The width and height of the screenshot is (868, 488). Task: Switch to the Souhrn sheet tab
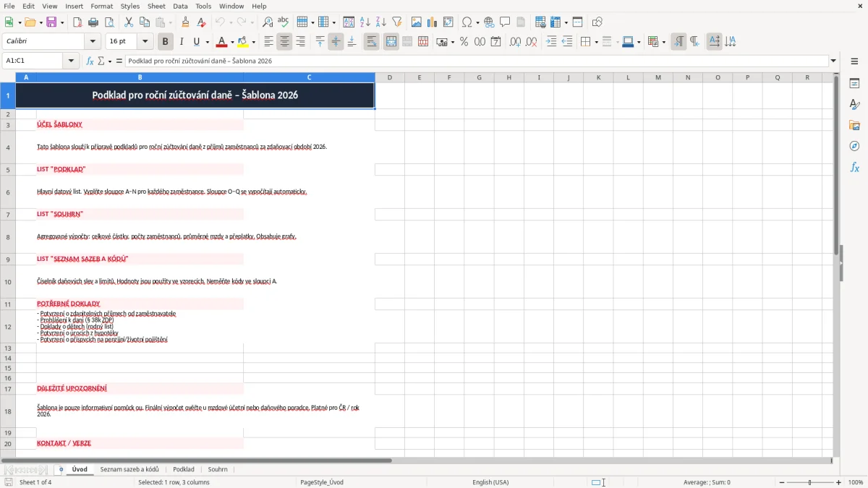pyautogui.click(x=218, y=469)
